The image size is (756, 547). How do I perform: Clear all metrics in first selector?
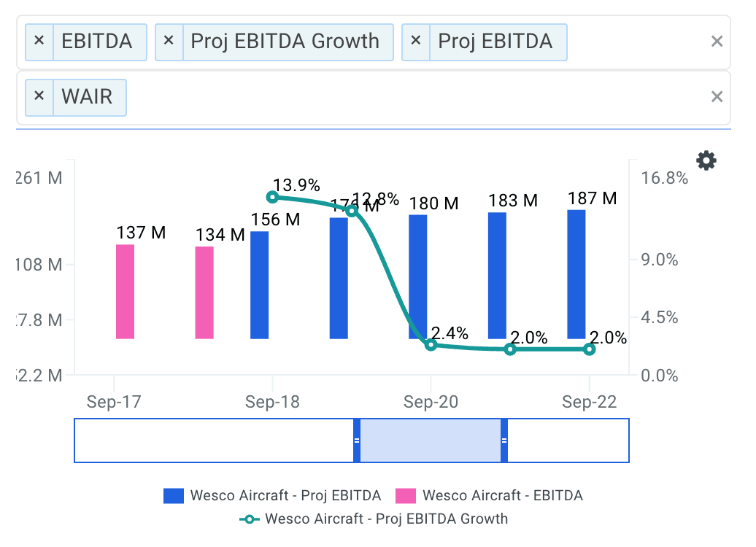pyautogui.click(x=717, y=41)
